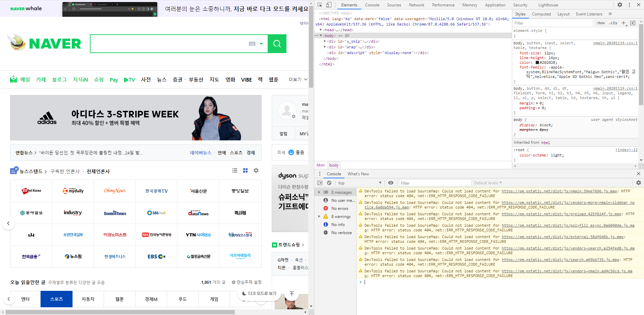The image size is (644, 315).
Task: Switch news stand to grid view icon
Action: coord(245,171)
